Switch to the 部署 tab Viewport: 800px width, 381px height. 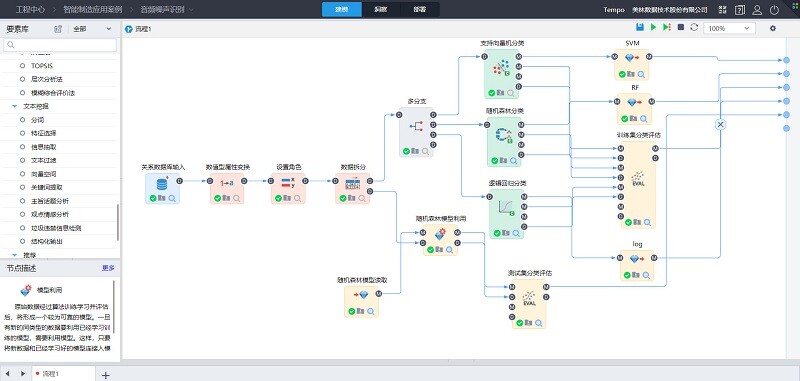click(420, 10)
